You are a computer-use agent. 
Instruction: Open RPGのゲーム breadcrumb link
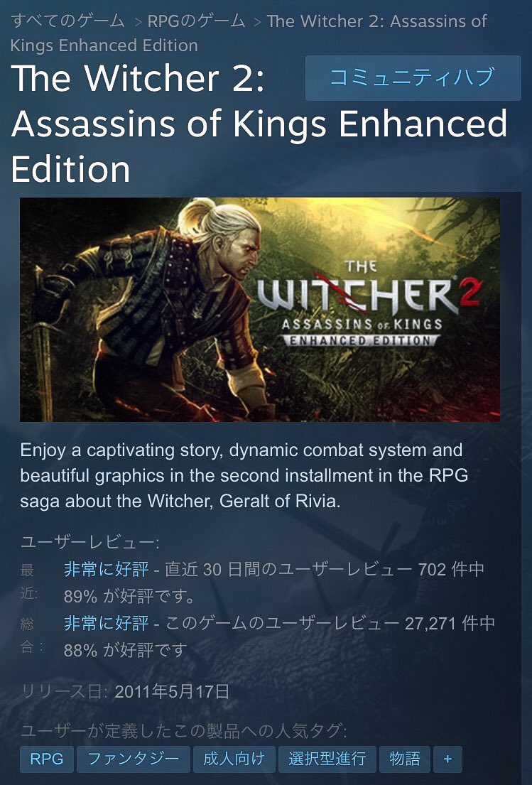click(197, 21)
